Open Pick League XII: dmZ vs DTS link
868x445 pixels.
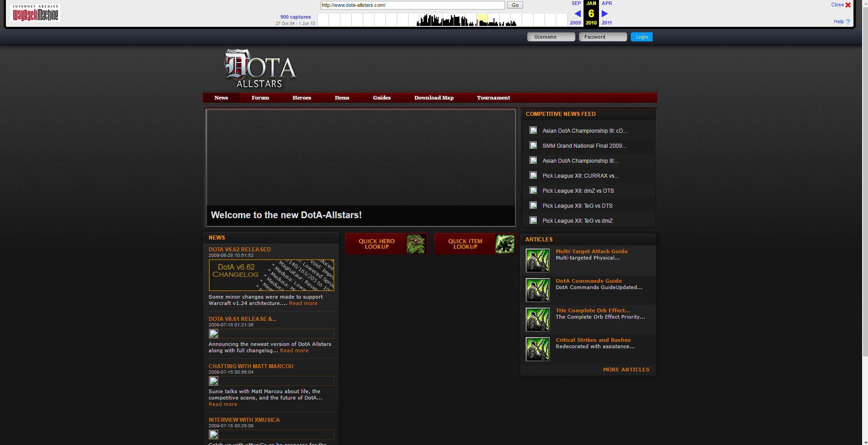click(578, 191)
